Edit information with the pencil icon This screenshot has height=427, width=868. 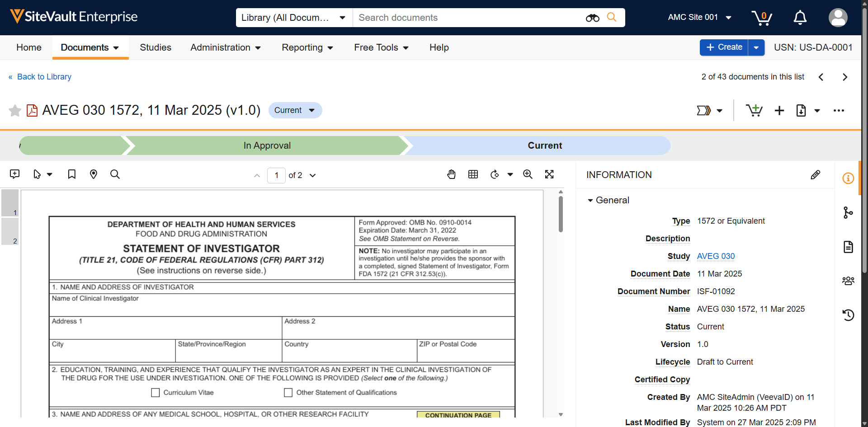click(815, 175)
